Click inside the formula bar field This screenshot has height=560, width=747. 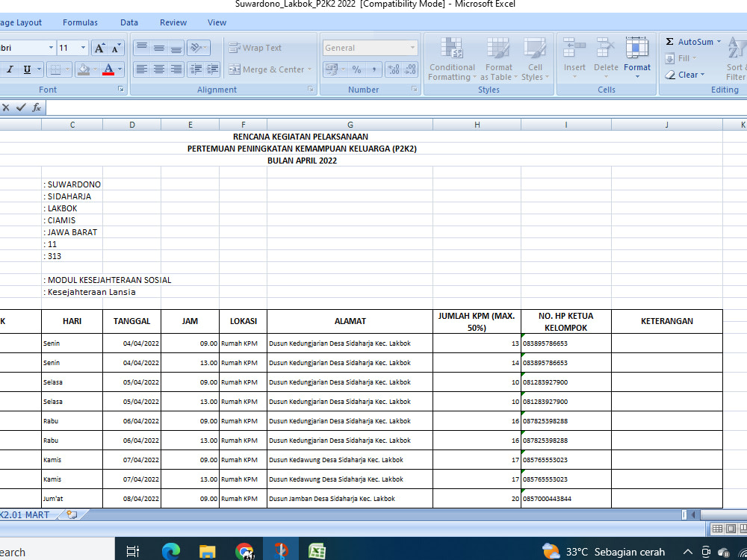(x=397, y=108)
